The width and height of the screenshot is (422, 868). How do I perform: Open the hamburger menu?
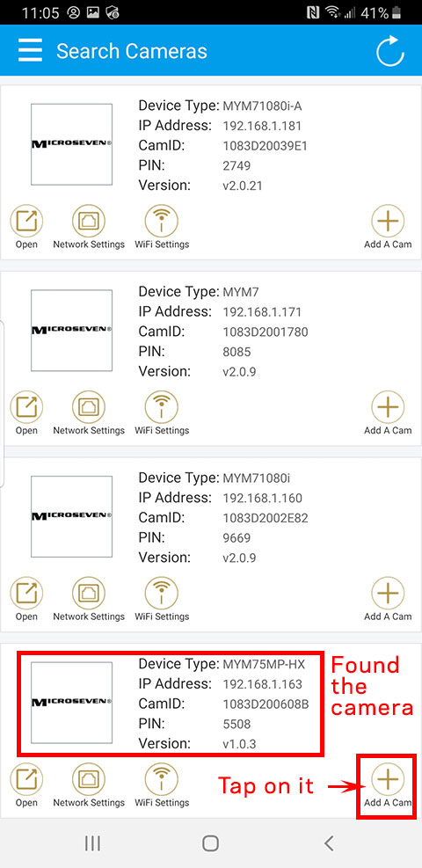click(x=30, y=51)
